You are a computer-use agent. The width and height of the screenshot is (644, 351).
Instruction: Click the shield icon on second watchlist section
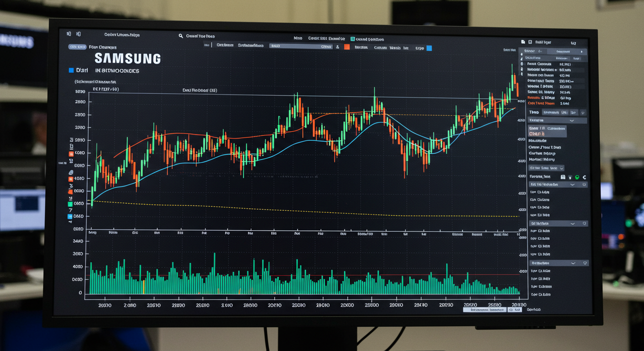[585, 224]
